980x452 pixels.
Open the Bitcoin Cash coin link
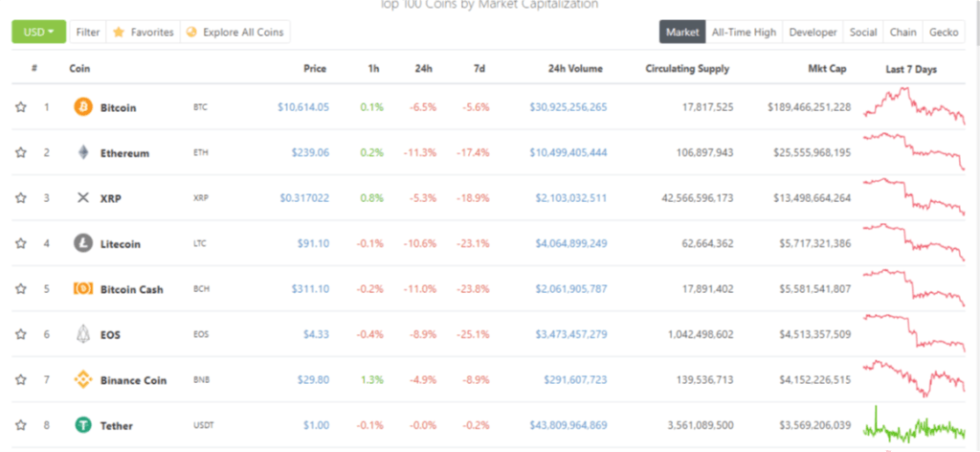132,289
